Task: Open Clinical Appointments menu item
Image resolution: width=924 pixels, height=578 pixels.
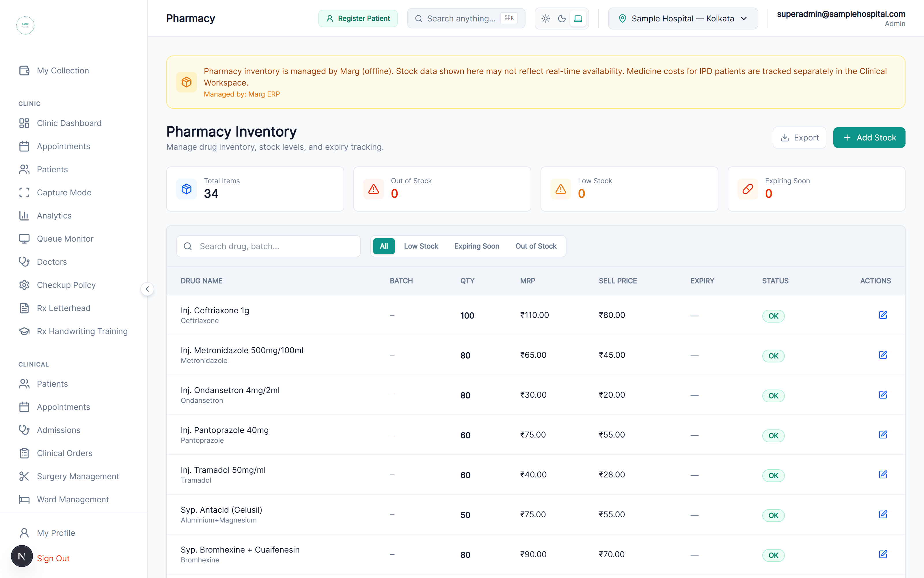Action: [64, 407]
